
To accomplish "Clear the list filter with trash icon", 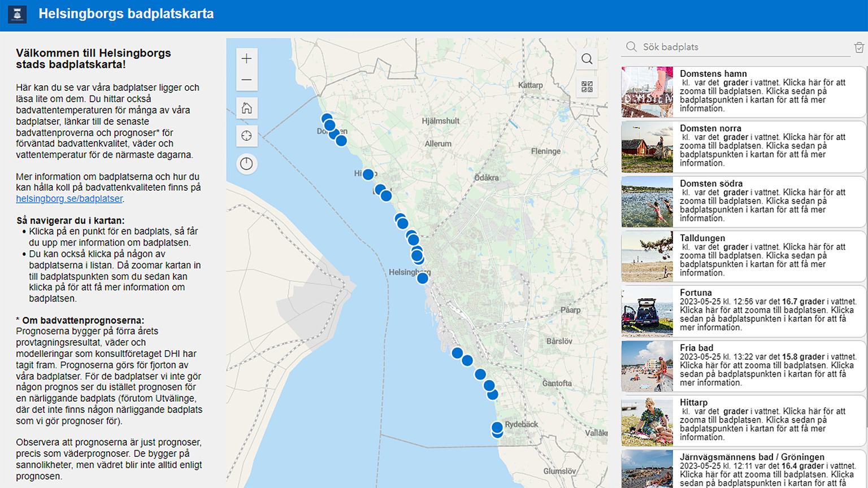I will click(x=859, y=47).
